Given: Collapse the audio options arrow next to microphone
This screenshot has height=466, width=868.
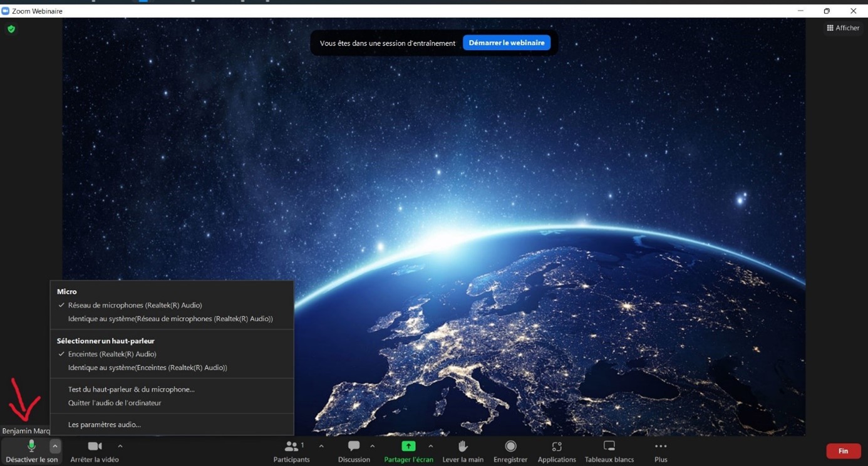Looking at the screenshot, I should tap(55, 446).
